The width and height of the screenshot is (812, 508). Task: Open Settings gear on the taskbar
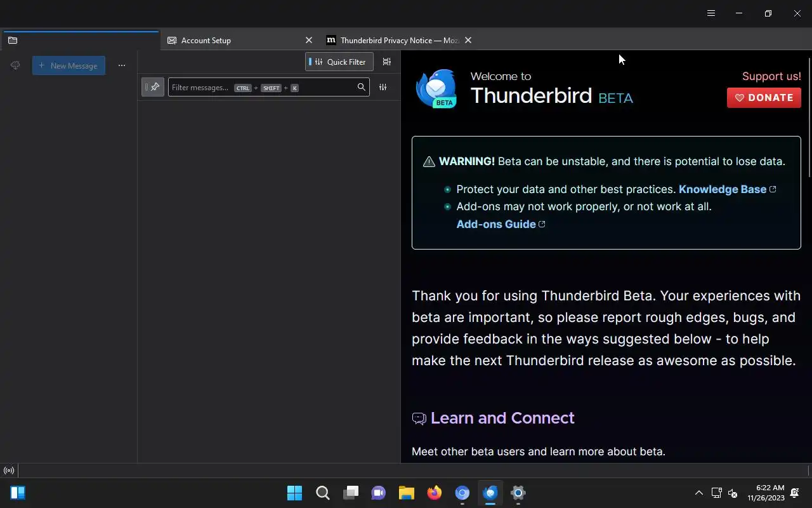coord(518,493)
